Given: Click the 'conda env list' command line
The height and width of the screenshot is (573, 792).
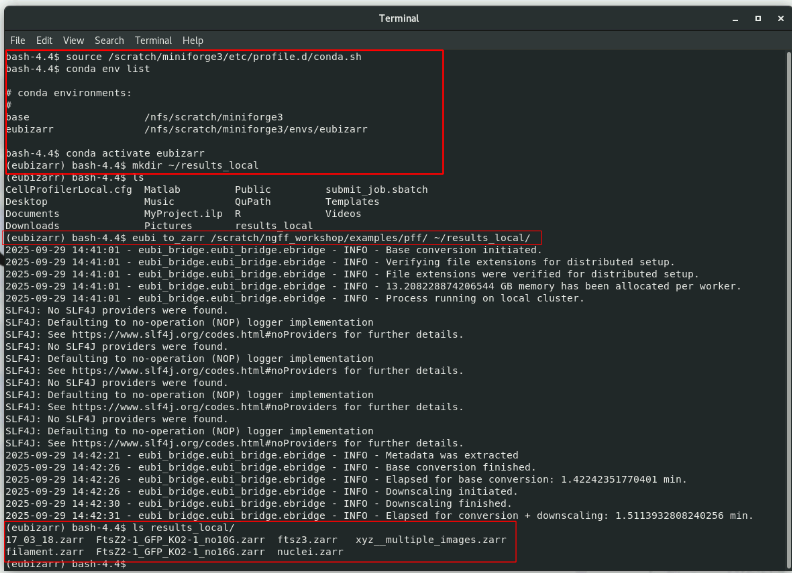Looking at the screenshot, I should click(78, 69).
